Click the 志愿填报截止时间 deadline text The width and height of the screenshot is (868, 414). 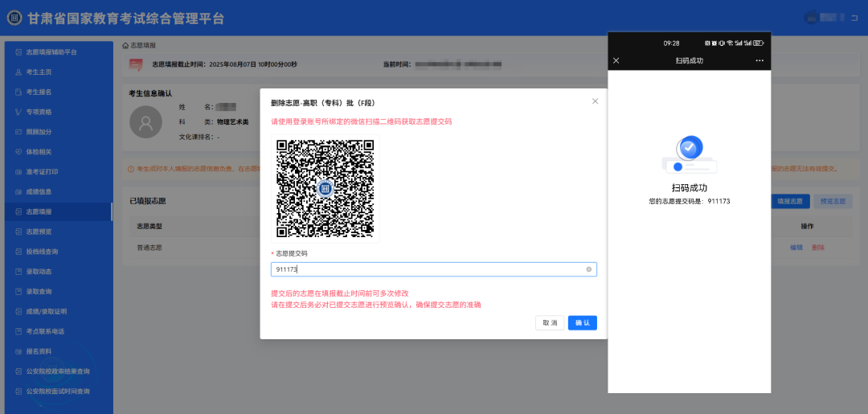click(x=225, y=65)
